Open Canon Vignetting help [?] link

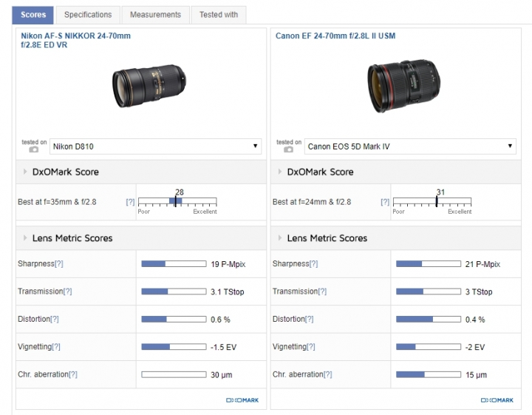311,347
